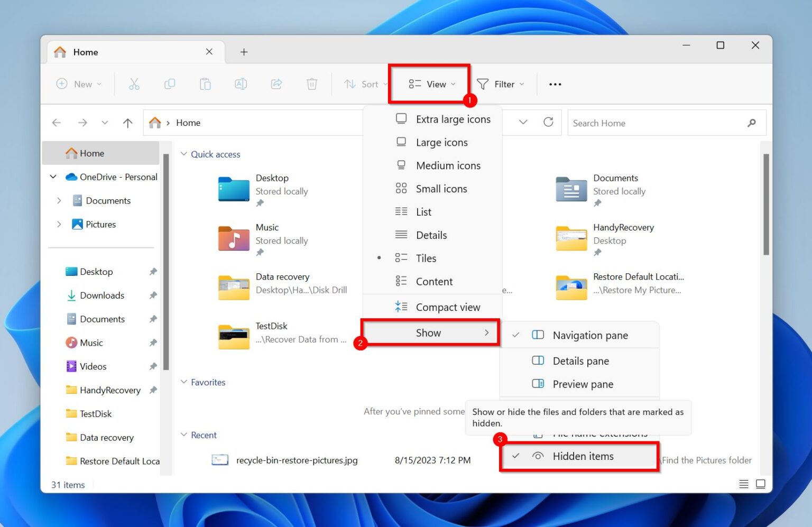Open the Filter dropdown

coord(500,84)
